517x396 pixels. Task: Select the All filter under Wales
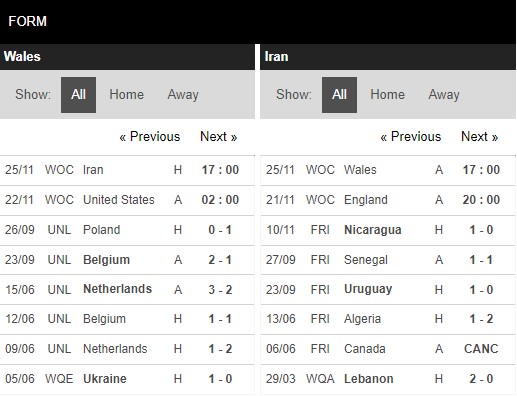[x=78, y=95]
